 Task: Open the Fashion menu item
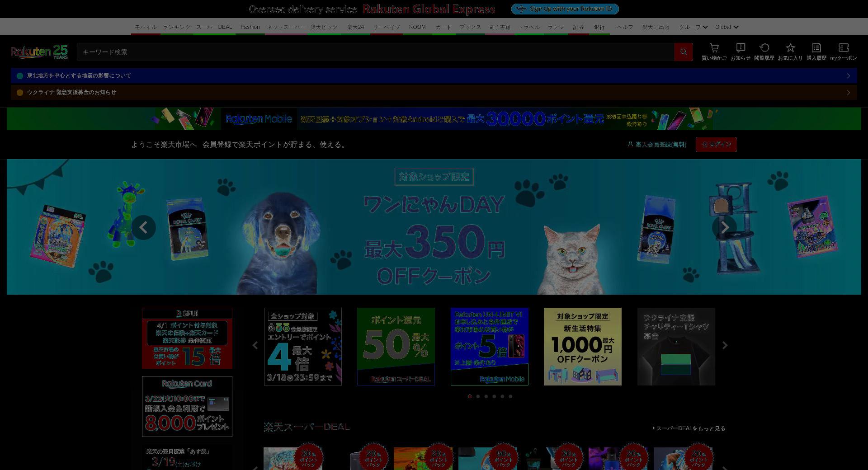click(x=250, y=27)
